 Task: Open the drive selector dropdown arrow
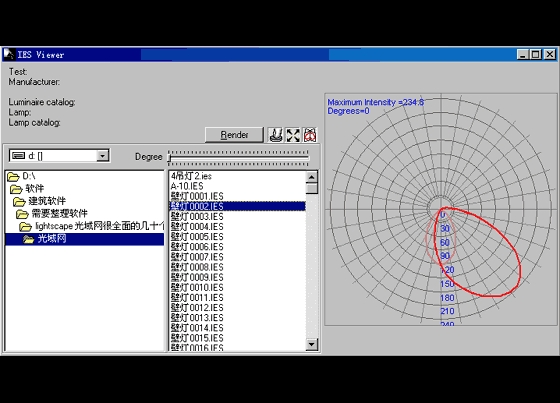point(102,156)
